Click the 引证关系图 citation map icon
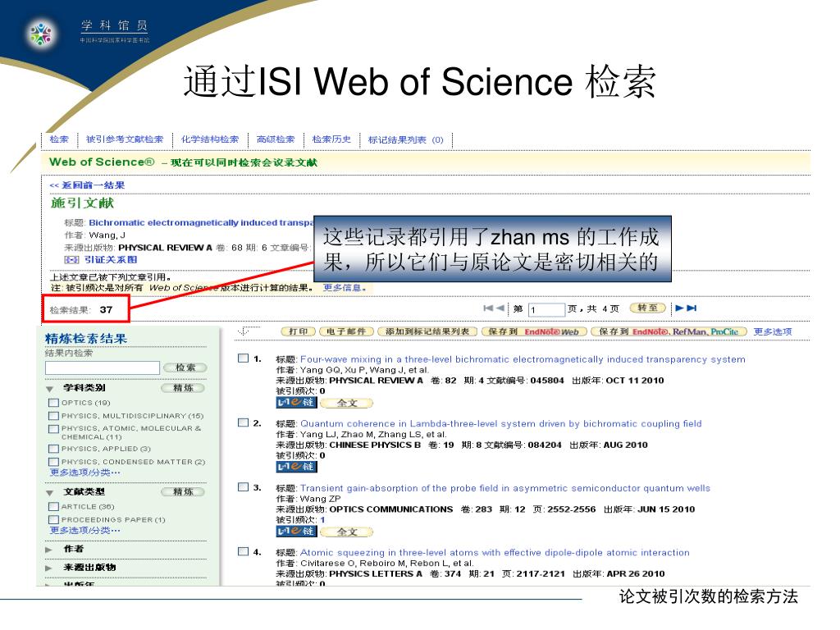The height and width of the screenshot is (630, 840). (71, 260)
